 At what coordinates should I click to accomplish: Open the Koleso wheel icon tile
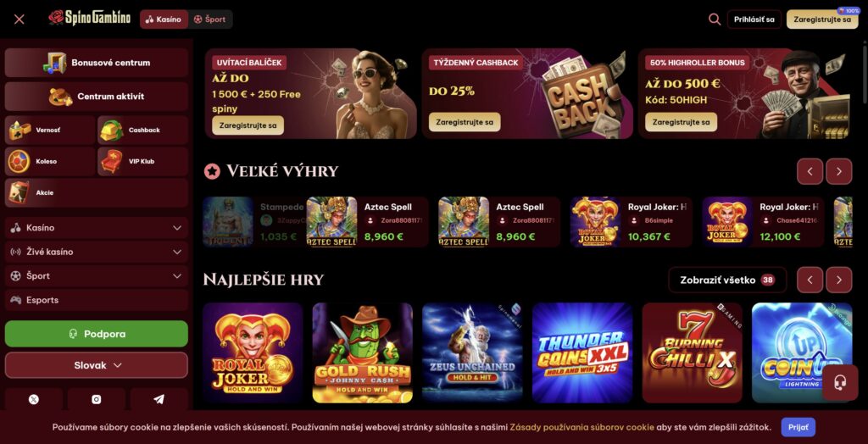coord(50,162)
